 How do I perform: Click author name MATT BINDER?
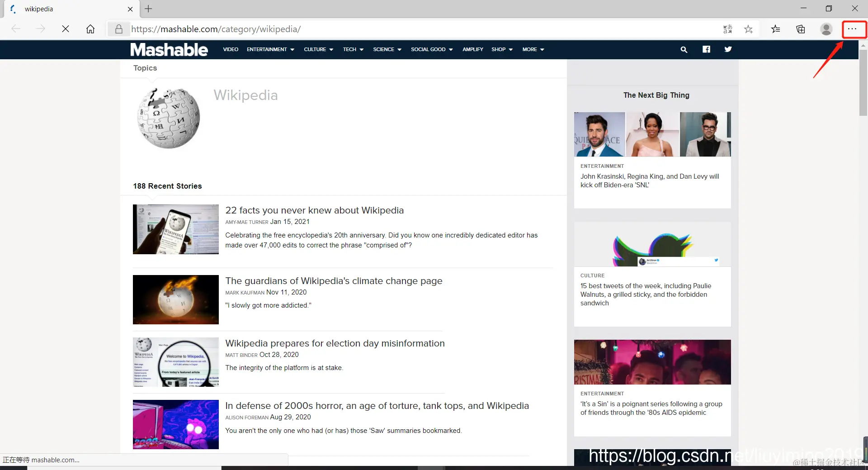pos(241,355)
